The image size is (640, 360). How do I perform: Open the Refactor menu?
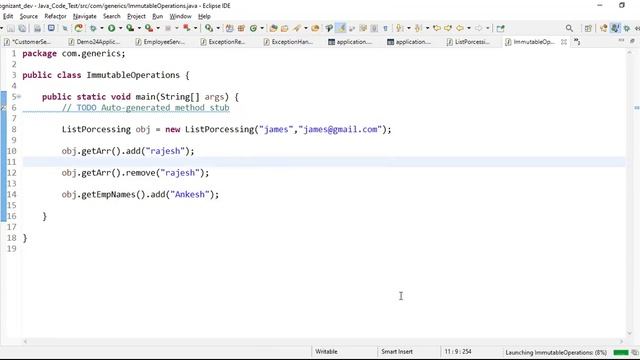pyautogui.click(x=56, y=16)
